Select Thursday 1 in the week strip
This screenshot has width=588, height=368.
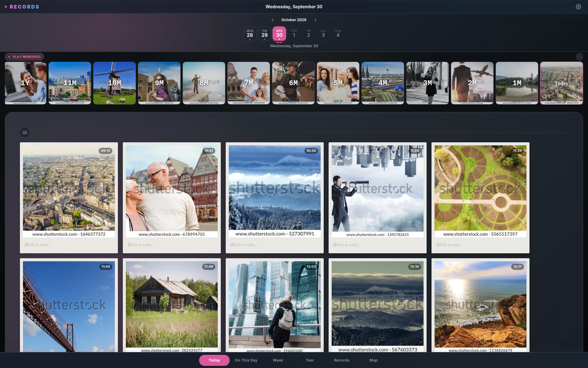tap(294, 34)
